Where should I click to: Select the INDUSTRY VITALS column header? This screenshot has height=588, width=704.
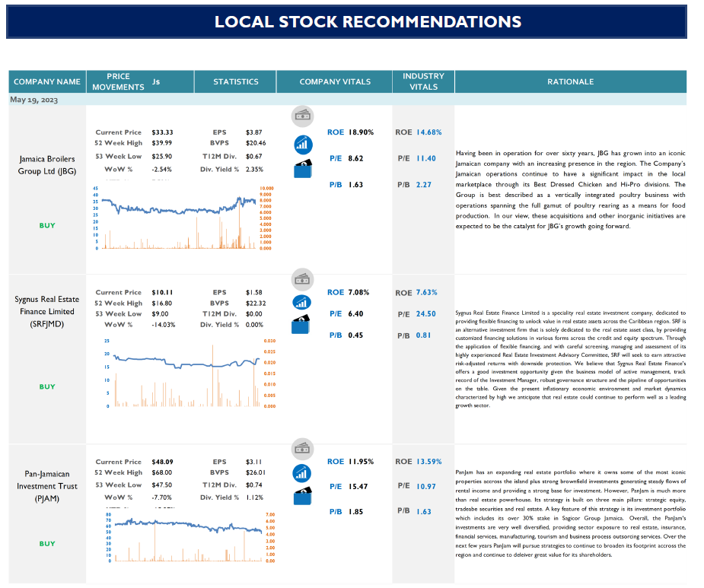pyautogui.click(x=423, y=81)
